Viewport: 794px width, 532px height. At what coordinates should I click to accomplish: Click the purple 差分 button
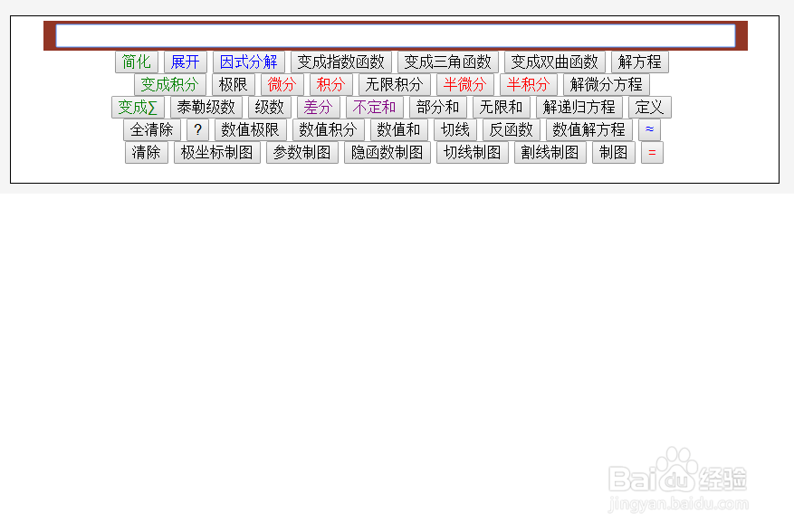[x=319, y=108]
